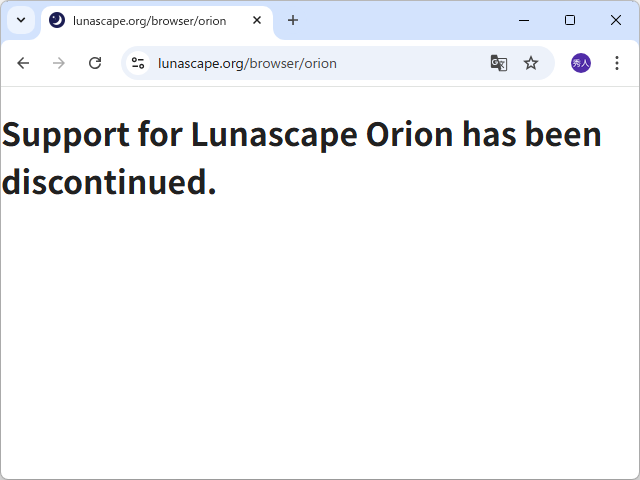Go forward to the next page
This screenshot has width=640, height=480.
(59, 63)
